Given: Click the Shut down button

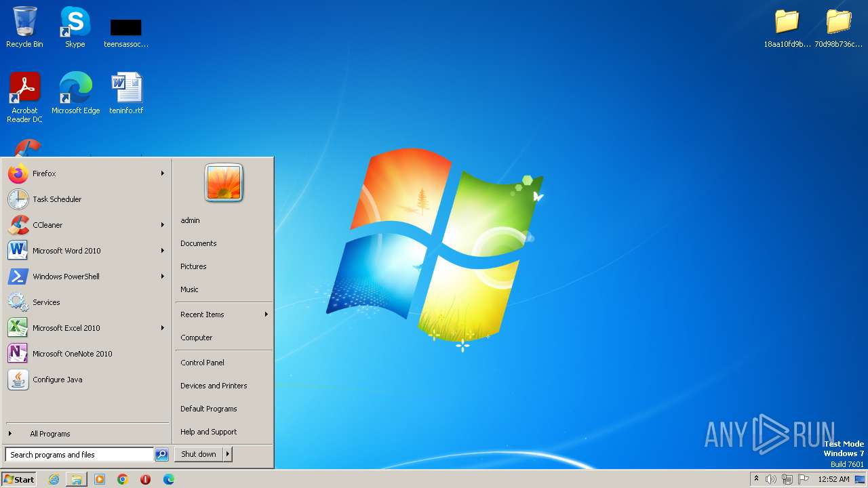Looking at the screenshot, I should 199,454.
